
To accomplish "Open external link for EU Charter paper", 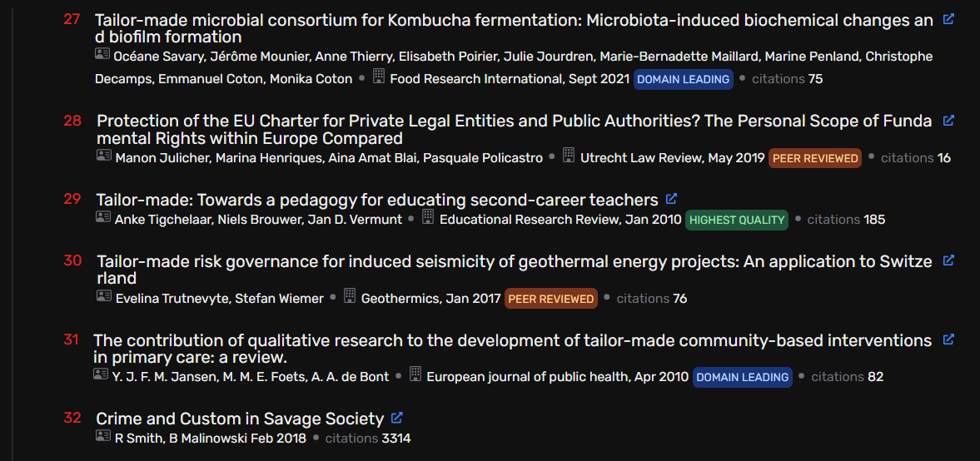I will click(948, 120).
